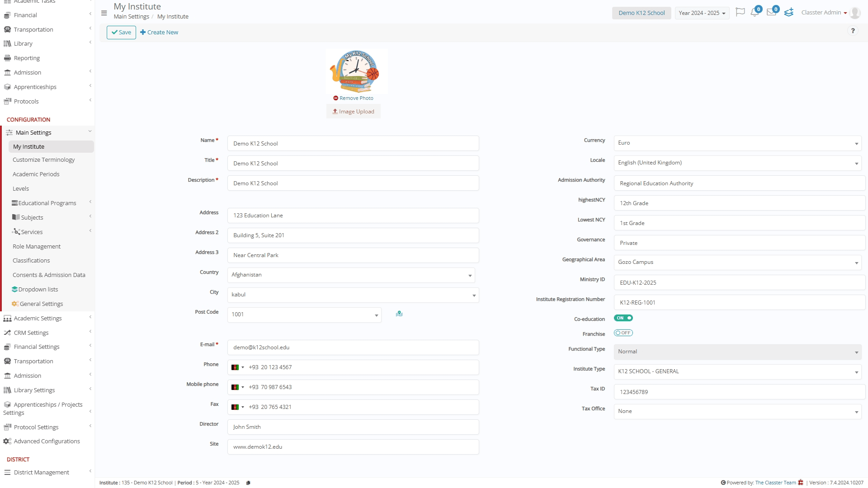Open The Classter Team link in footer
Viewport: 868px width, 488px height.
click(x=775, y=483)
